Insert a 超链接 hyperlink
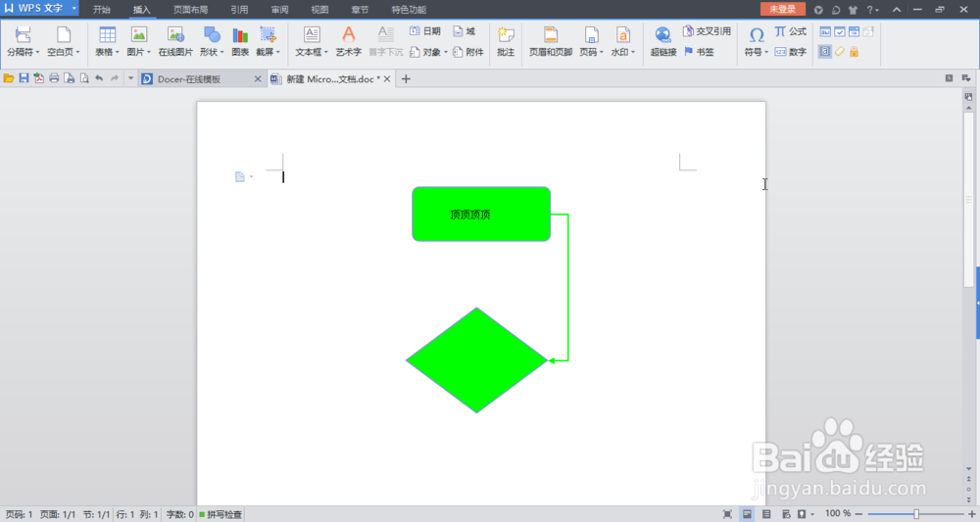 663,41
